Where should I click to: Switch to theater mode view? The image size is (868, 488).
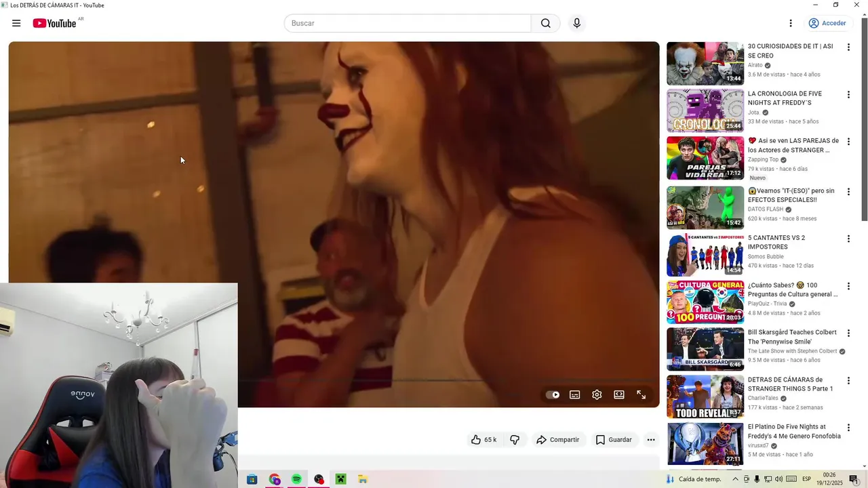(x=619, y=394)
